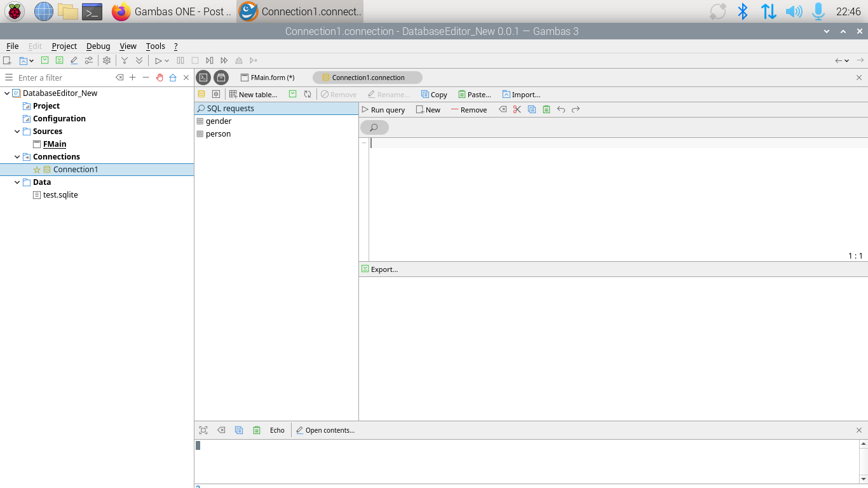Toggle the Echo button in console toolbar
The width and height of the screenshot is (868, 488).
tap(277, 430)
